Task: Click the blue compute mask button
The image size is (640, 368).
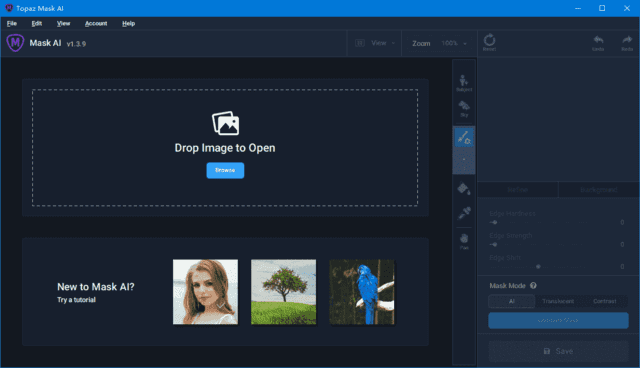Action: click(x=558, y=320)
